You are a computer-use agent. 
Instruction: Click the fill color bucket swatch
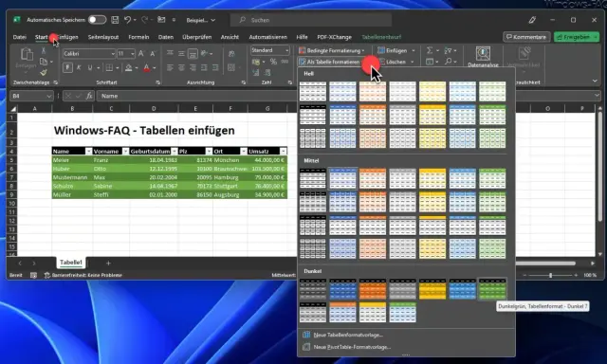pyautogui.click(x=129, y=67)
